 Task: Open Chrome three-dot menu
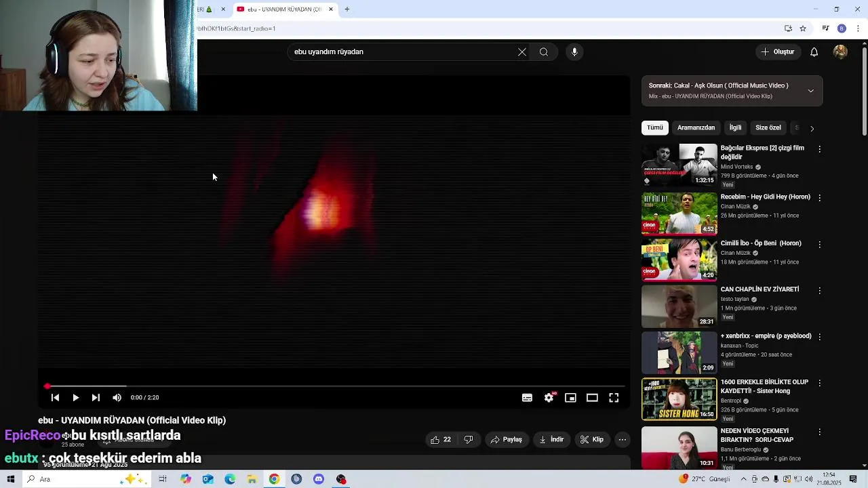(859, 28)
